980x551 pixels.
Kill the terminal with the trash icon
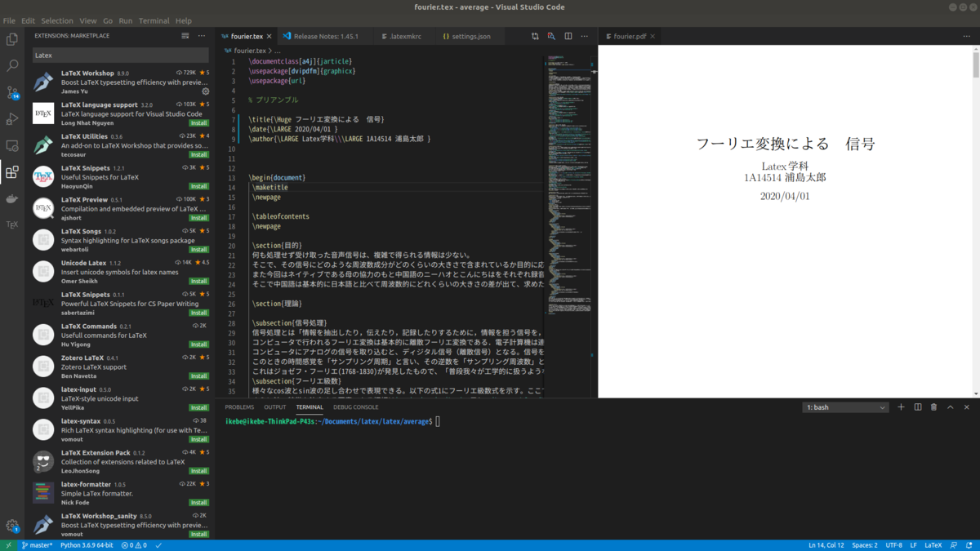click(x=933, y=407)
